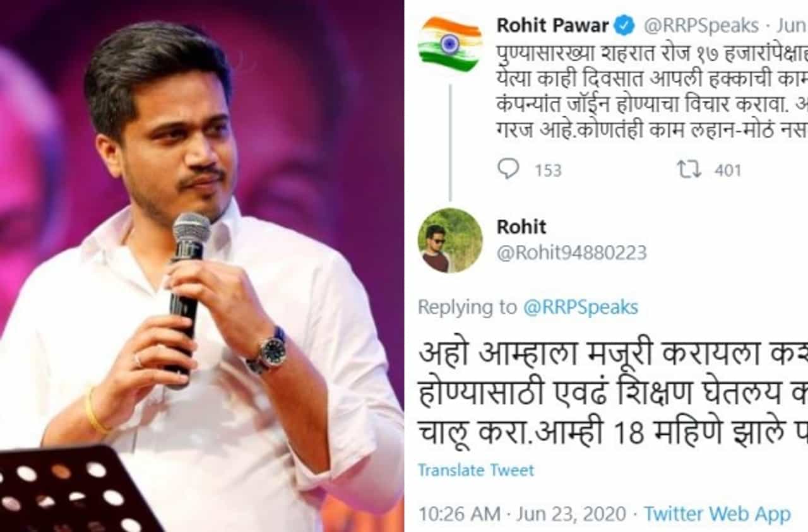Click the large Marathi reply tweet text
The image size is (808, 532).
click(x=613, y=393)
